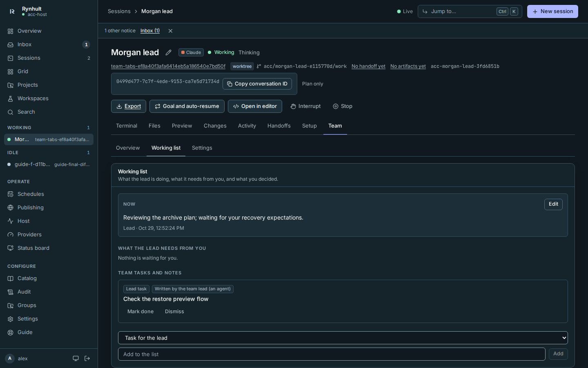Click the Export button
Image resolution: width=588 pixels, height=368 pixels.
pos(129,106)
